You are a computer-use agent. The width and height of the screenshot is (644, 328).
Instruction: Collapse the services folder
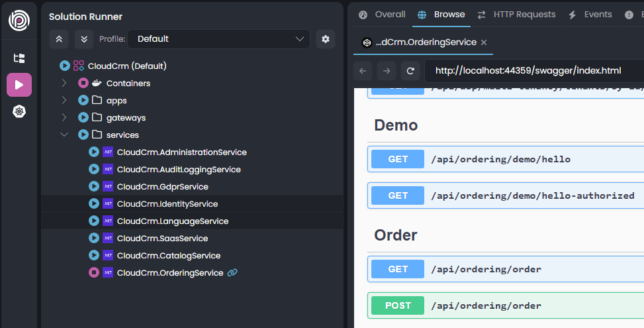pyautogui.click(x=64, y=135)
